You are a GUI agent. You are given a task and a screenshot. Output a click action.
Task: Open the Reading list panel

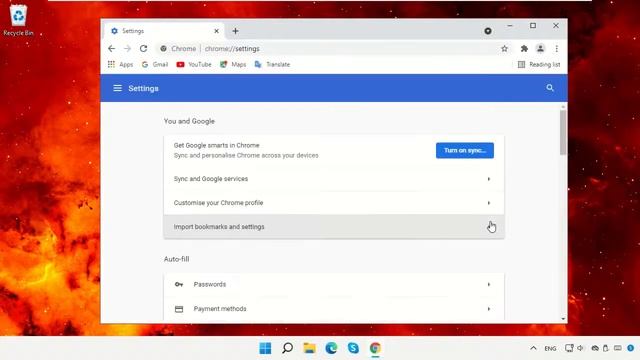(539, 64)
